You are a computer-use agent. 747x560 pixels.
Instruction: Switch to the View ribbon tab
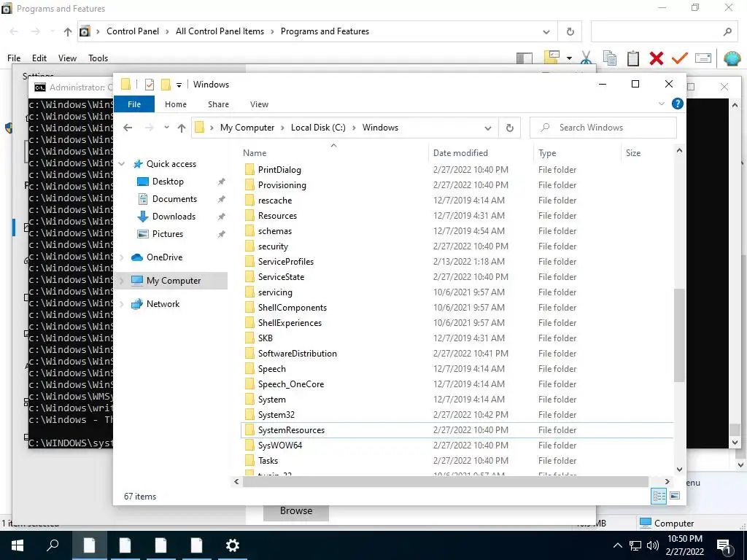[259, 104]
